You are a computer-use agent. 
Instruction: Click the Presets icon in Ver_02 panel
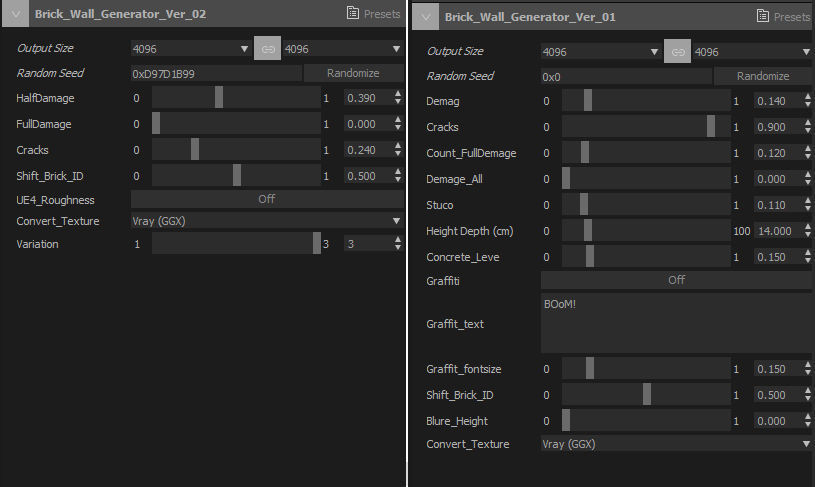point(352,14)
